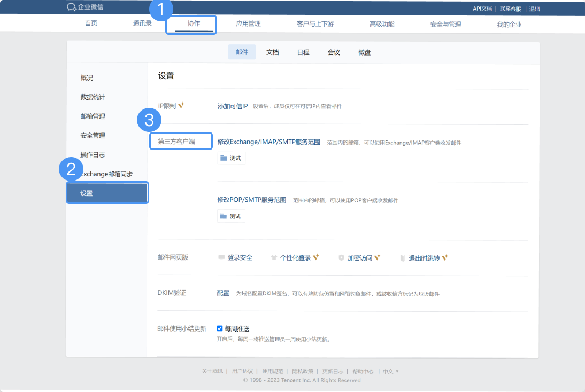585x392 pixels.
Task: Open 安全与管理 navigation tab
Action: point(445,25)
